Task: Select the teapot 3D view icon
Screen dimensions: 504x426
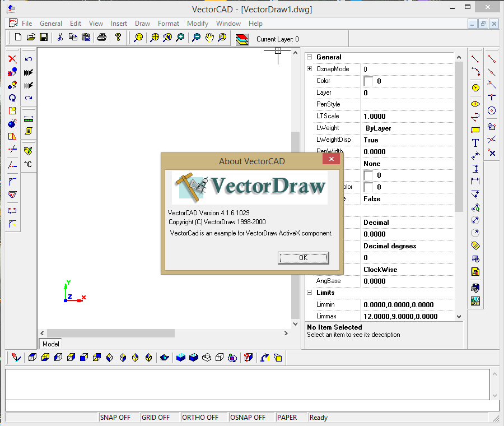Action: 165,358
